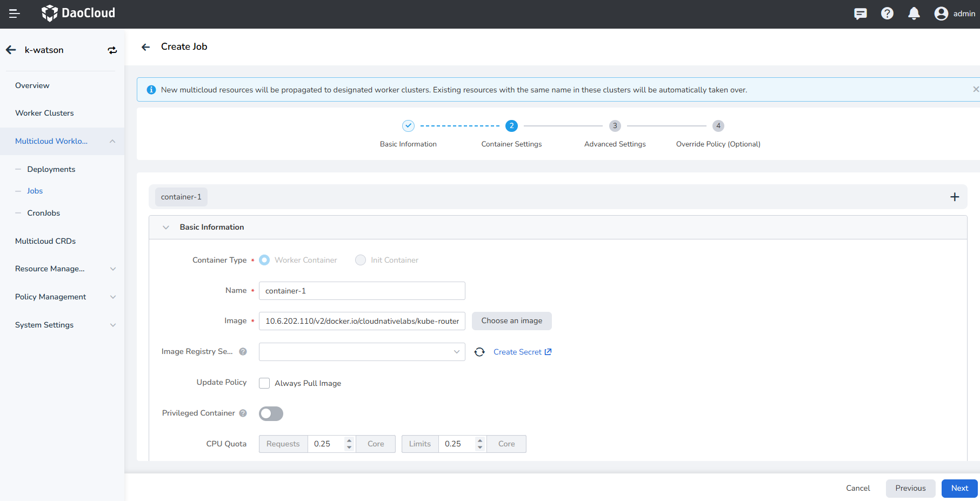
Task: Click the container Name input field
Action: [362, 291]
